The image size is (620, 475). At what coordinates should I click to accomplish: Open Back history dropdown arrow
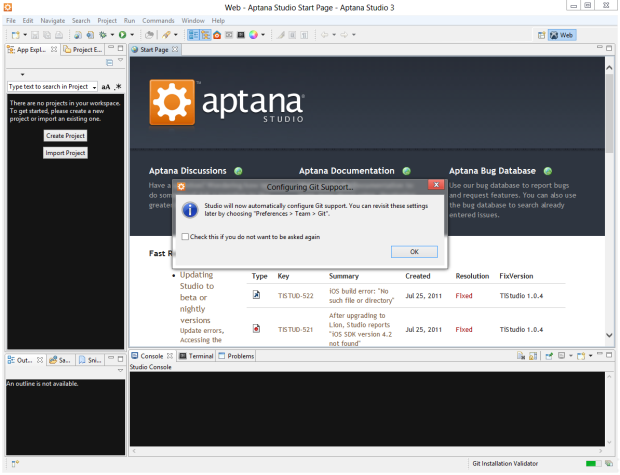pos(334,35)
